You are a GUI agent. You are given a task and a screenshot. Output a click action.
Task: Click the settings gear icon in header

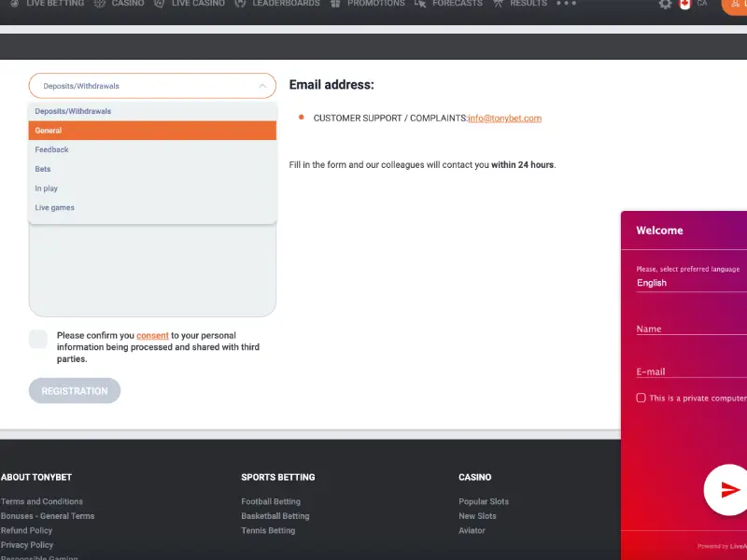(665, 4)
